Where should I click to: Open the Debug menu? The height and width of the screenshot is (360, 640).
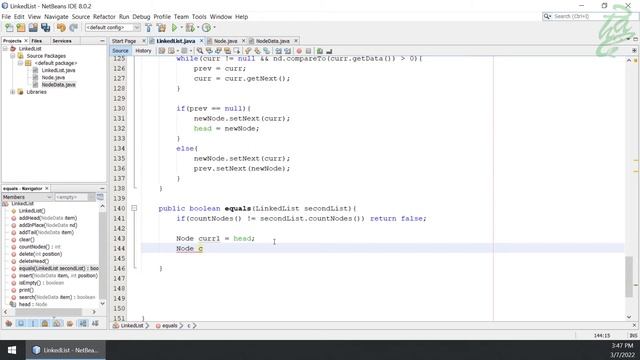(141, 17)
